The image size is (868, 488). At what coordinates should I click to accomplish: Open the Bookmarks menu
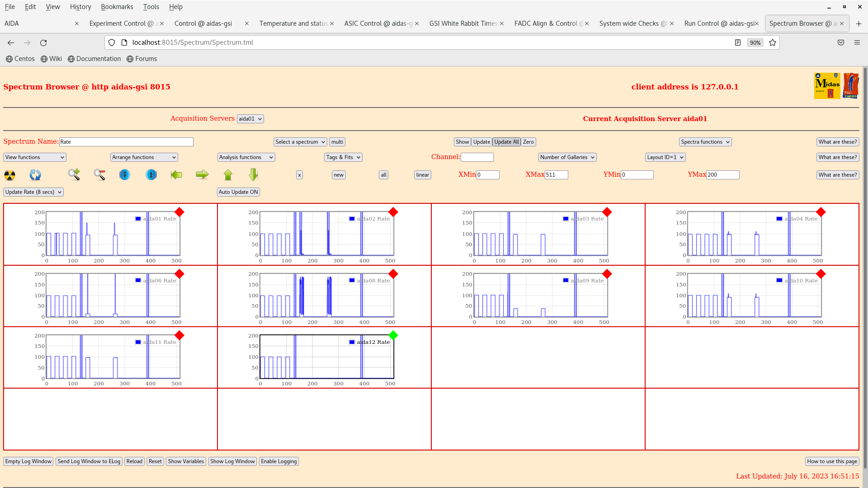[x=117, y=7]
